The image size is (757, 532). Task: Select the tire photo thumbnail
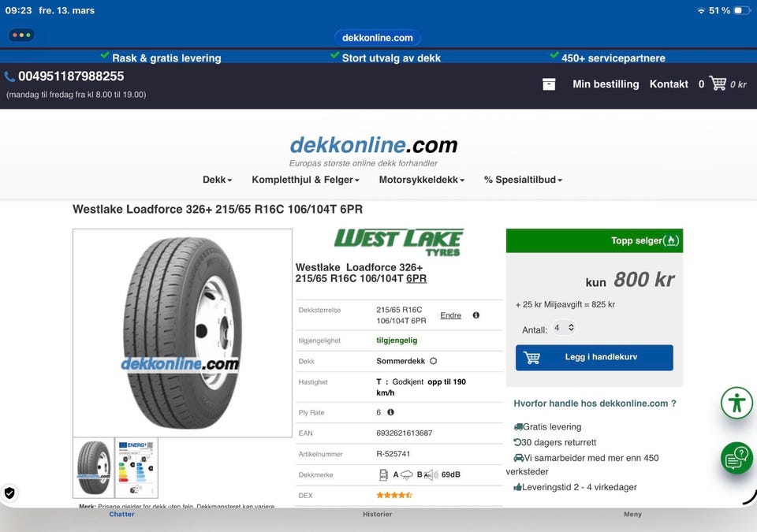(94, 467)
